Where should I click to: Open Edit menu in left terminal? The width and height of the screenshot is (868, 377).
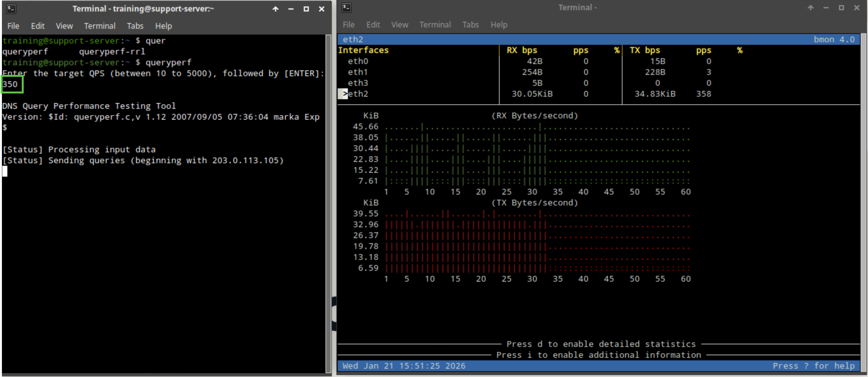coord(37,26)
